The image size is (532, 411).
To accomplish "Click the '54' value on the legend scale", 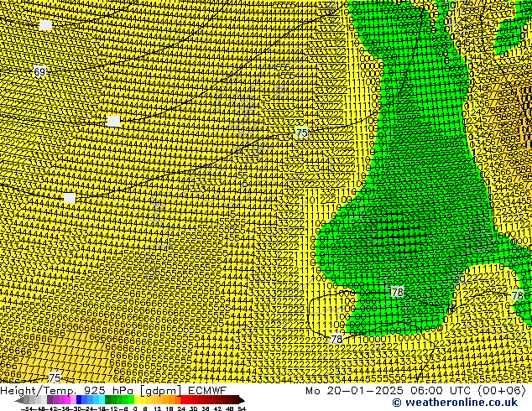I will coord(242,408).
